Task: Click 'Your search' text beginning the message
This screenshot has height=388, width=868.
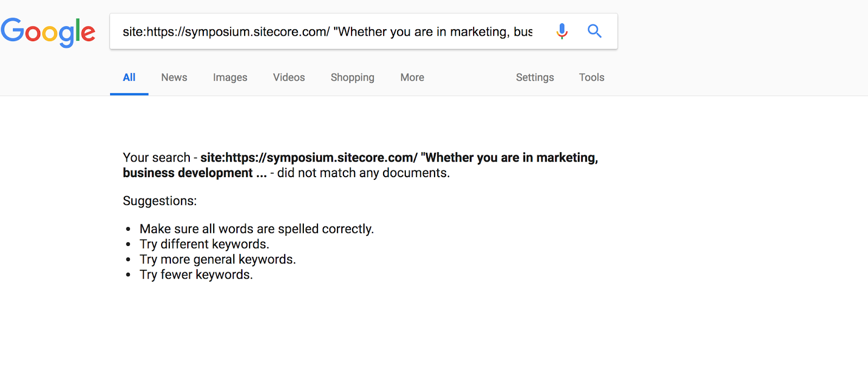Action: click(156, 158)
